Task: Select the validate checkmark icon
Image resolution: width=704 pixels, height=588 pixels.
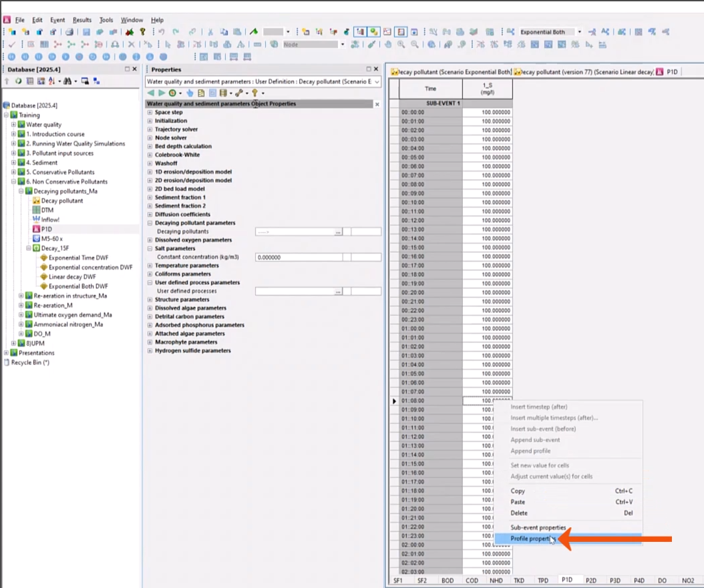Action: [11, 45]
